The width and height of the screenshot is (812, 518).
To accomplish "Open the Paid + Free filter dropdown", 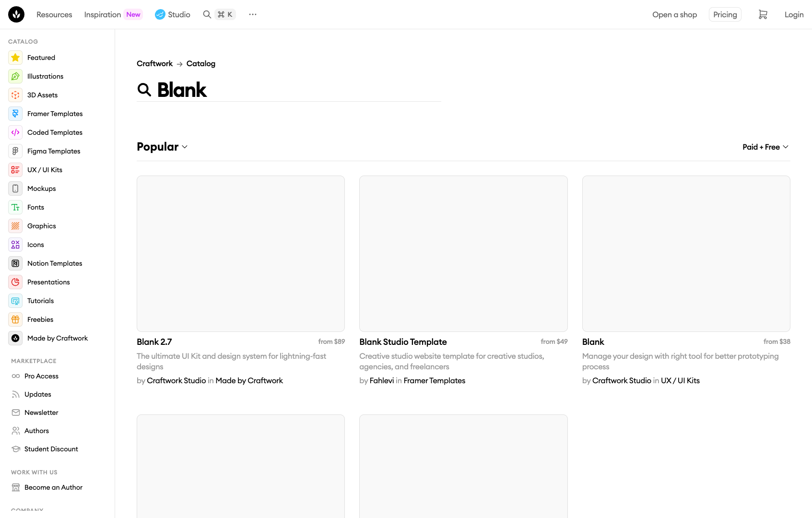I will (765, 147).
